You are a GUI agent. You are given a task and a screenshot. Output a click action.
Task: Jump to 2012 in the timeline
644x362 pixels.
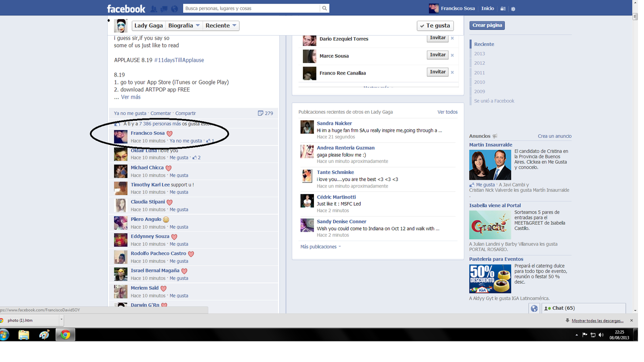tap(479, 63)
